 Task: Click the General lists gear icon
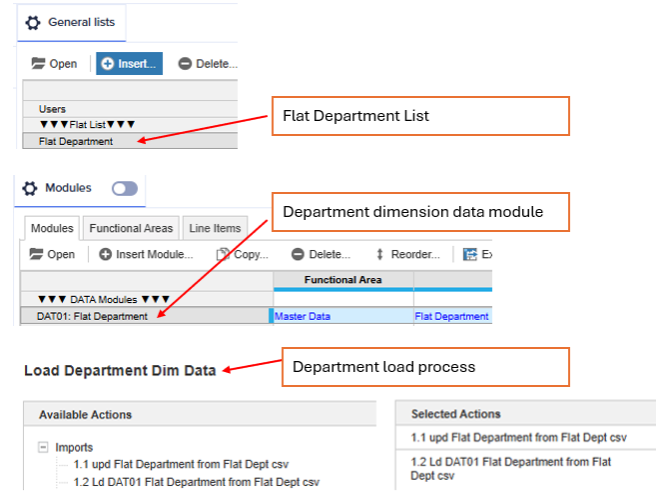click(x=33, y=23)
